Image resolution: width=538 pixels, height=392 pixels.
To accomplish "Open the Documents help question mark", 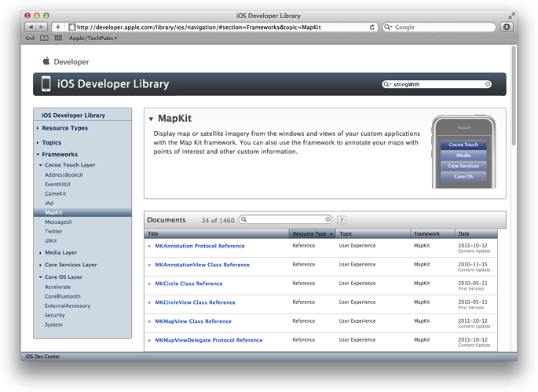I will pos(342,220).
